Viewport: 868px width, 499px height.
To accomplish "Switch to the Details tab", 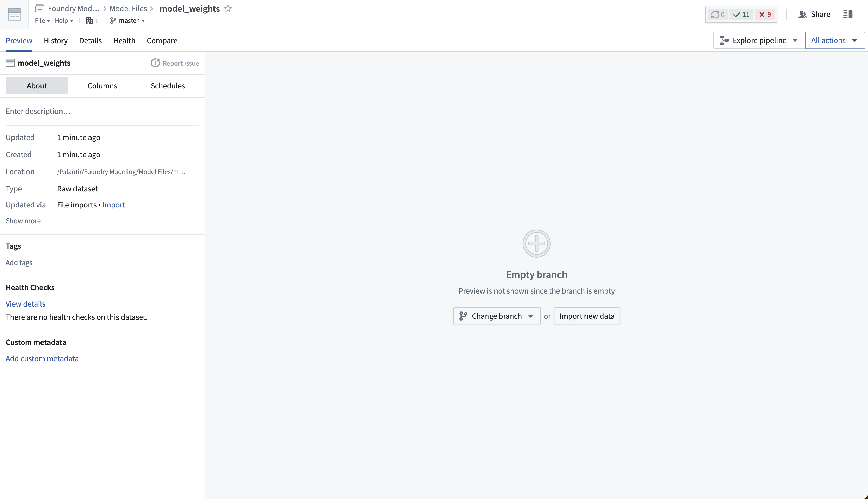I will (x=91, y=40).
